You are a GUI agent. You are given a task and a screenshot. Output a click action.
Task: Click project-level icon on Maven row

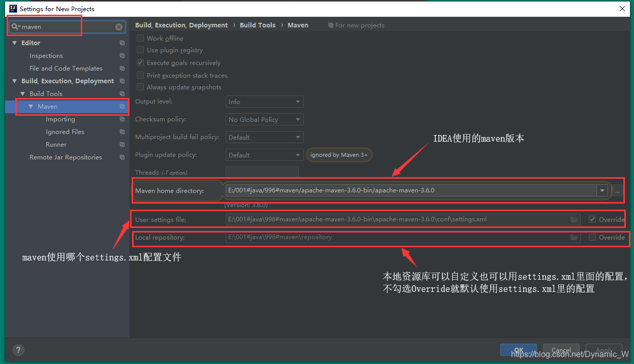click(x=122, y=107)
